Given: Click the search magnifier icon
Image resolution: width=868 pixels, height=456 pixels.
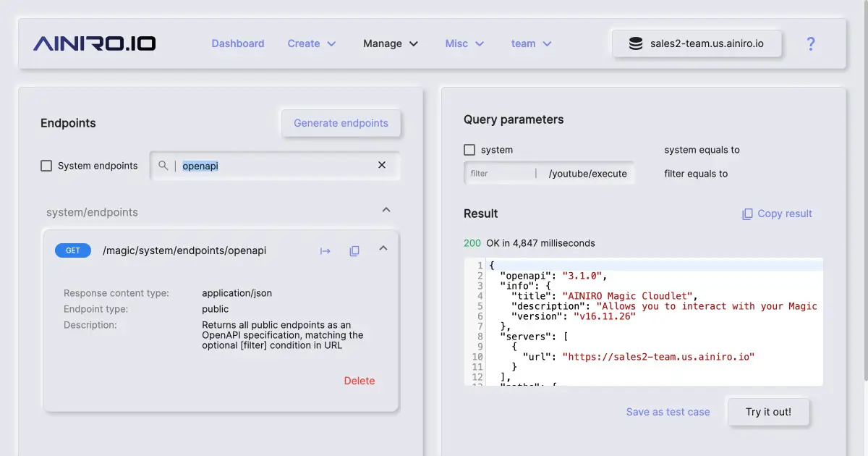Looking at the screenshot, I should (x=163, y=165).
